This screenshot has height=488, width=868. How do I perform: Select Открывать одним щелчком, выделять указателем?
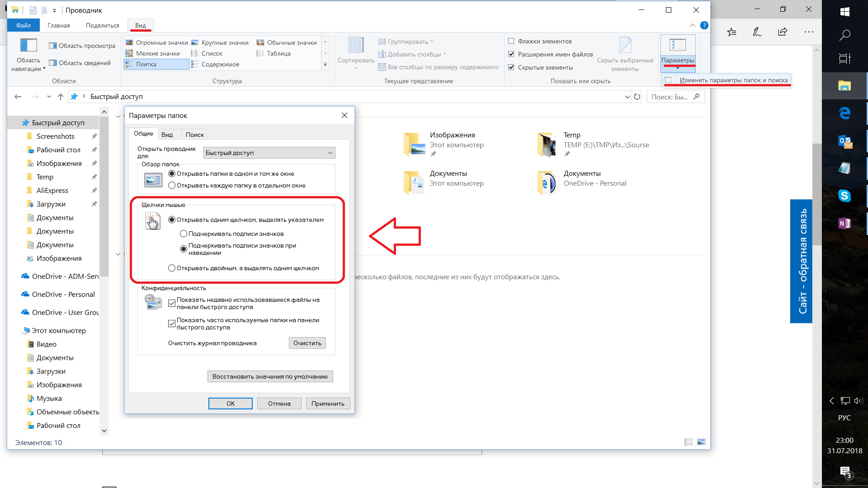[172, 220]
